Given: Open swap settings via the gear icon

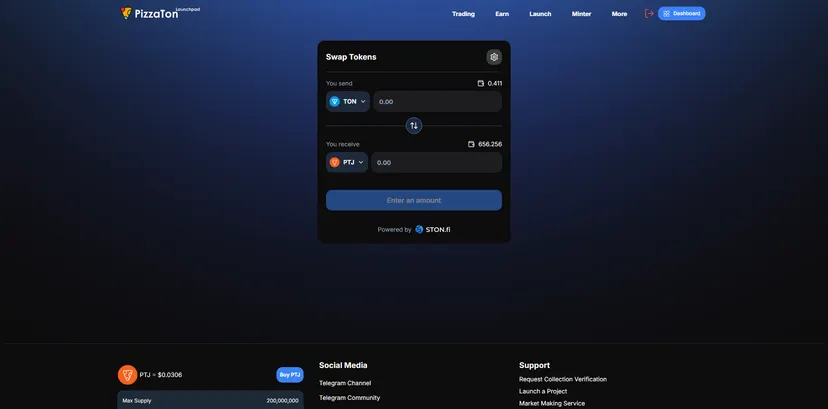Looking at the screenshot, I should (x=494, y=57).
